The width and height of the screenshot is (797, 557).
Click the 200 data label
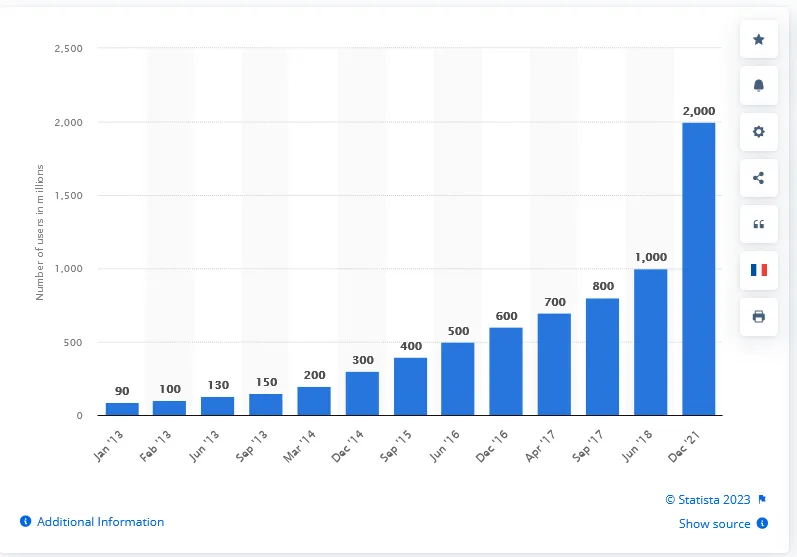tap(314, 375)
